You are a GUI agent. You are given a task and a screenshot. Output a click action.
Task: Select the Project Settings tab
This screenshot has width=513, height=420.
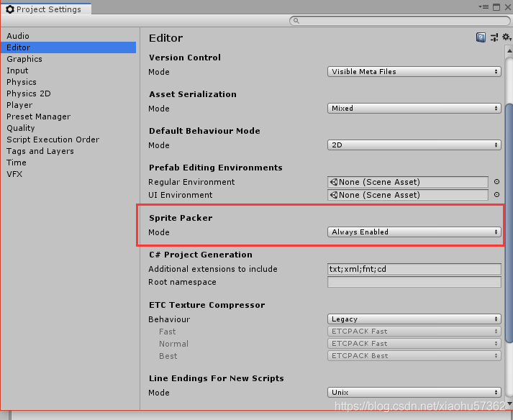[x=46, y=9]
